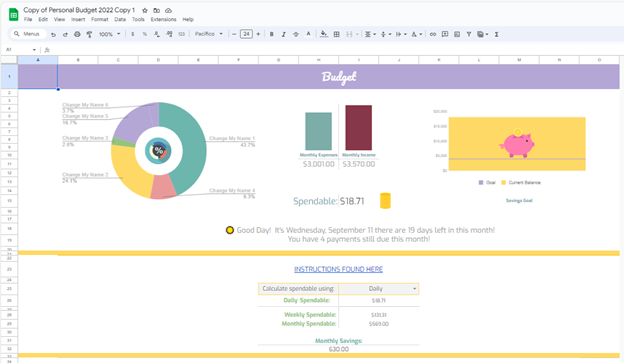Viewport: 624px width, 363px height.
Task: Format as percent
Action: 145,34
